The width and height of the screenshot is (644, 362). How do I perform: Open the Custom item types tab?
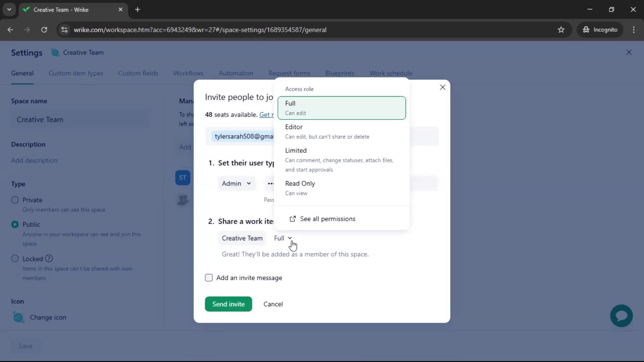[76, 73]
